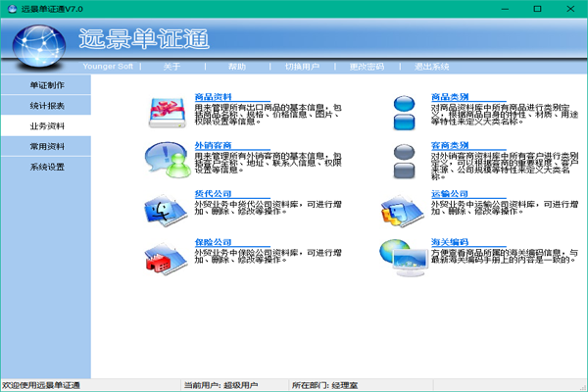The image size is (588, 392).
Task: Open the 帮助 menu item
Action: pos(237,67)
